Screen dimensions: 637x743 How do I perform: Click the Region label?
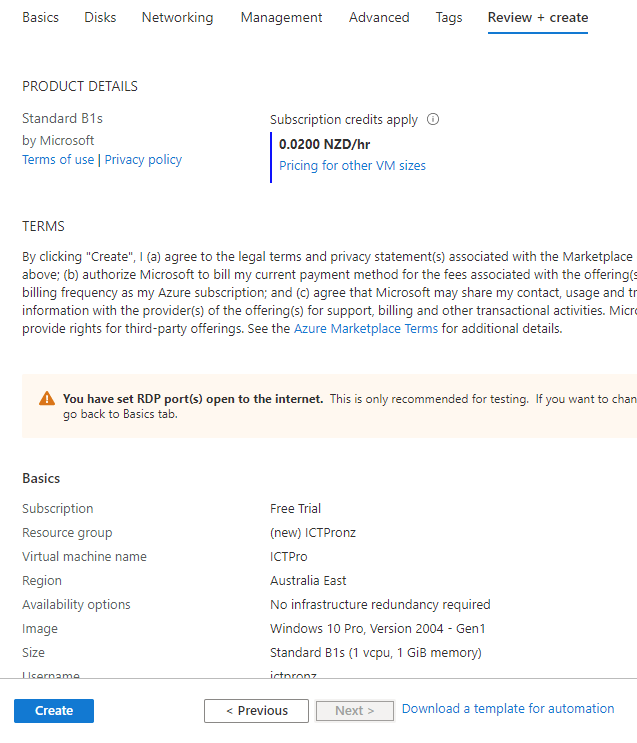42,581
